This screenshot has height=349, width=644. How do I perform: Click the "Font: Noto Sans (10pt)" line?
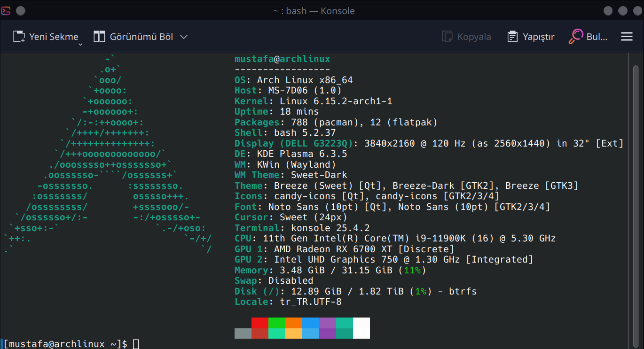393,207
